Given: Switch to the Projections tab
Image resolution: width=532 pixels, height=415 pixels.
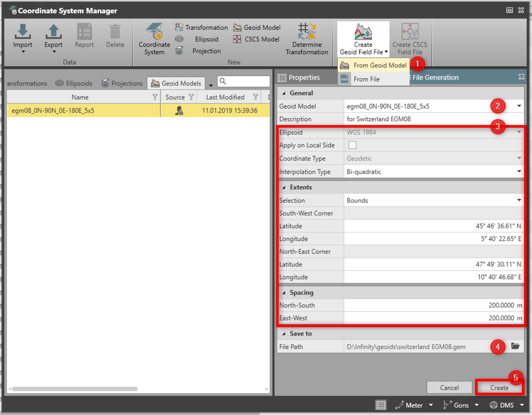Looking at the screenshot, I should click(122, 83).
